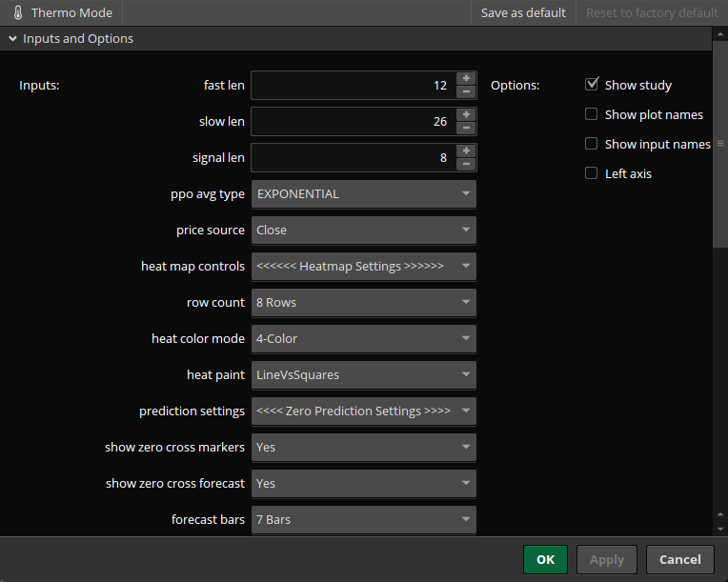The width and height of the screenshot is (728, 582).
Task: Click the scroll up arrow above bottom arrow
Action: click(720, 514)
